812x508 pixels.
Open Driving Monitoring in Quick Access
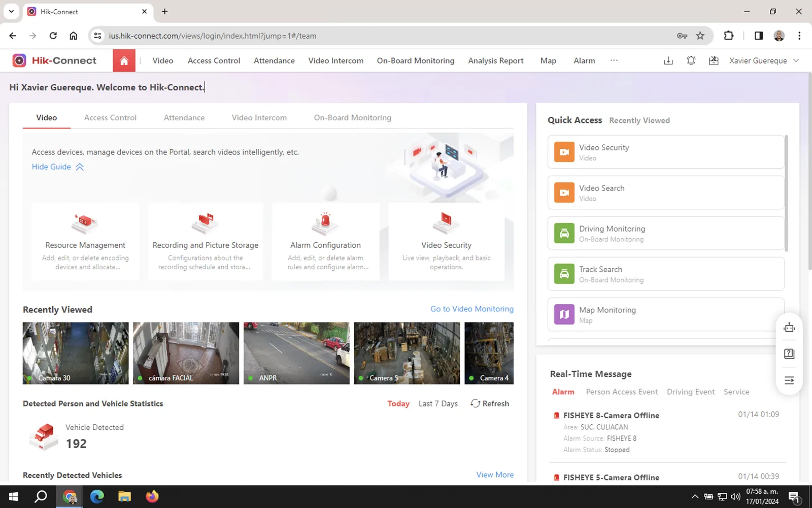(x=666, y=233)
